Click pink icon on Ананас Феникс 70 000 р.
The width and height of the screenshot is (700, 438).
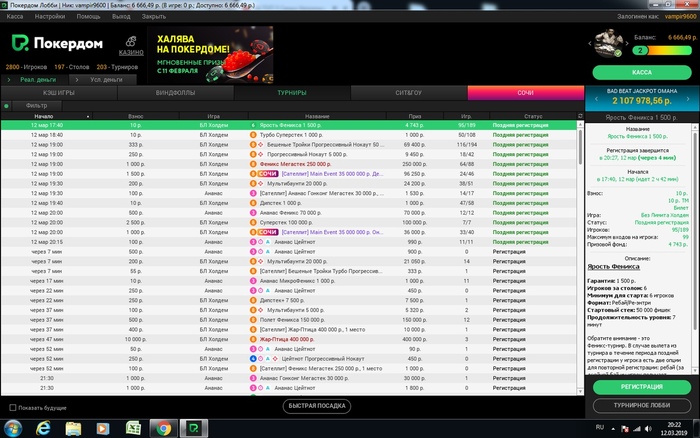pos(253,213)
